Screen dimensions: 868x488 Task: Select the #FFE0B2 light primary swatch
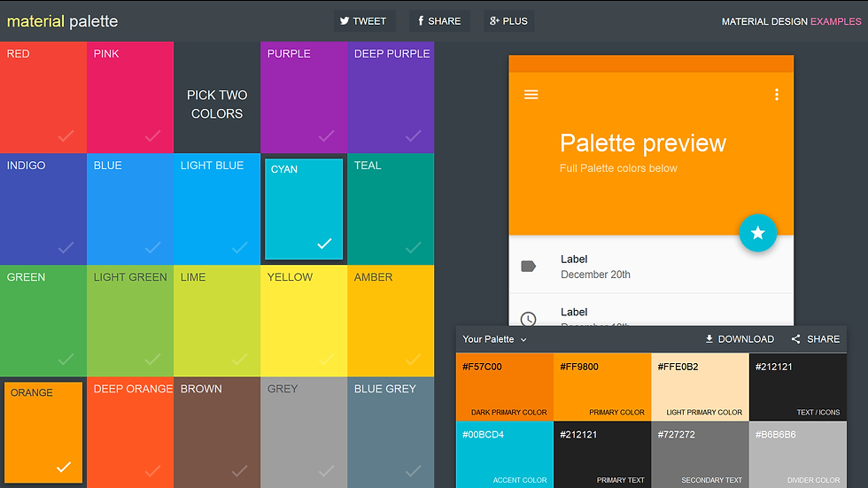click(x=701, y=387)
